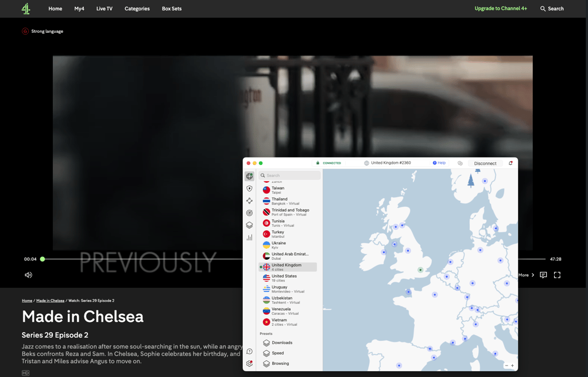
Task: Click the green lock Connected status icon
Action: point(318,163)
